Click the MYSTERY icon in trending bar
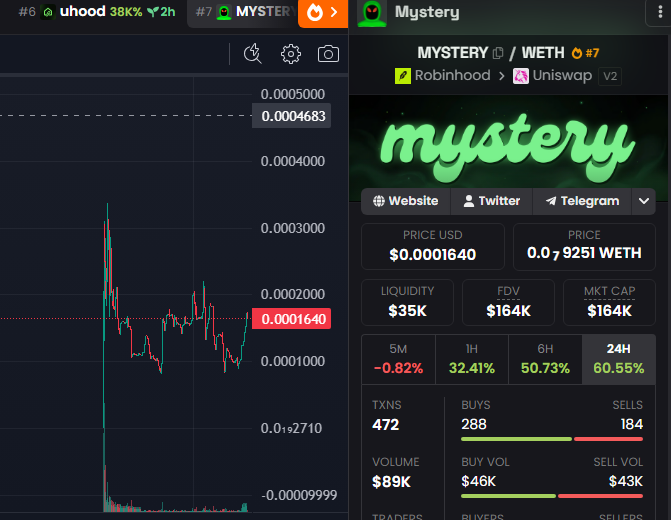 [223, 12]
